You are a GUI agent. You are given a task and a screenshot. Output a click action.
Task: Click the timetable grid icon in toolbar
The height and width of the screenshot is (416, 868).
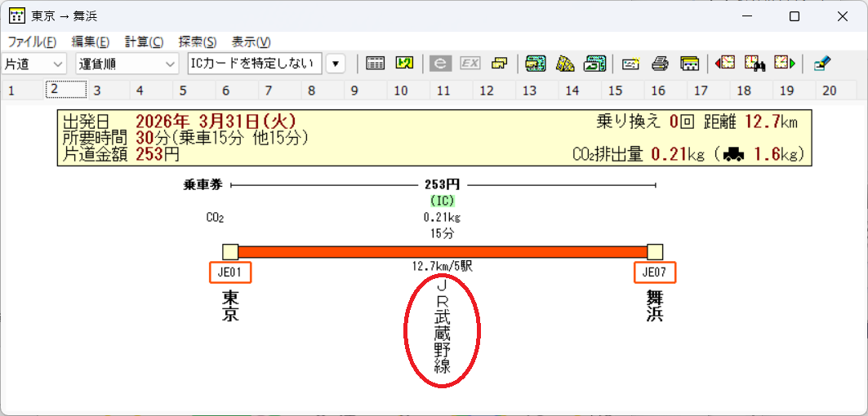tap(376, 64)
